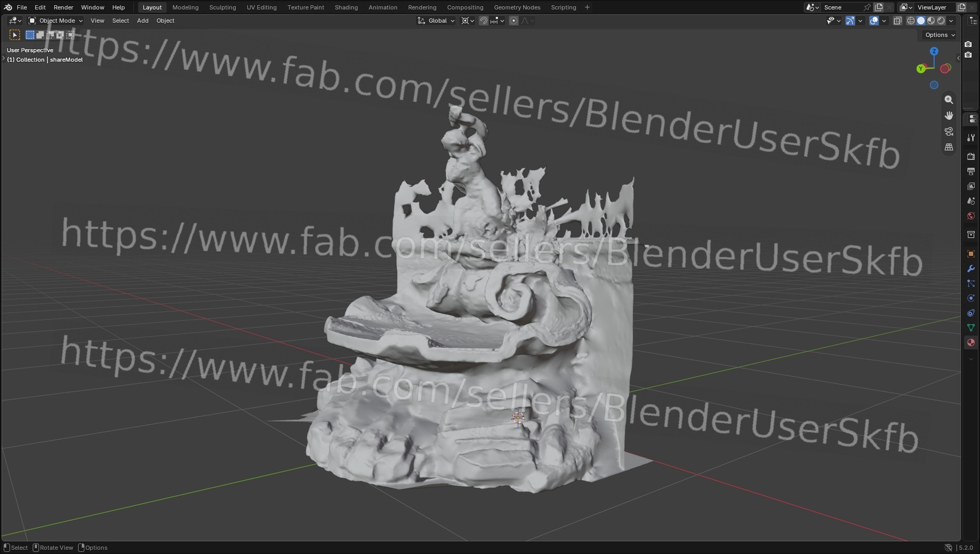Switch to the Sculpting workspace tab
The image size is (980, 554).
pos(223,7)
